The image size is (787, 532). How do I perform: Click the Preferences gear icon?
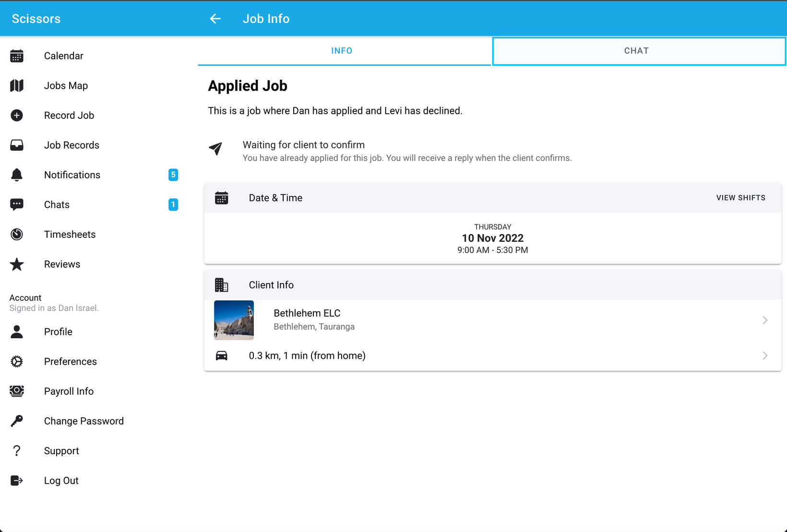click(17, 362)
